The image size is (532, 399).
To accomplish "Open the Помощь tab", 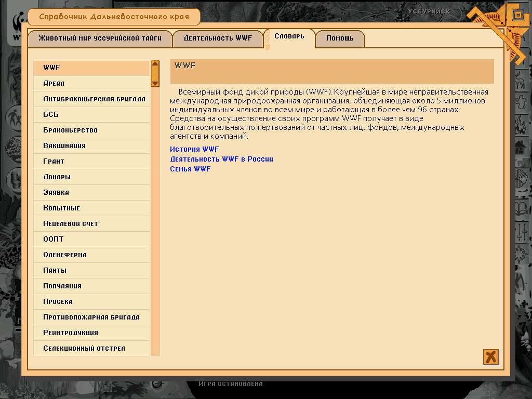I will coord(340,38).
